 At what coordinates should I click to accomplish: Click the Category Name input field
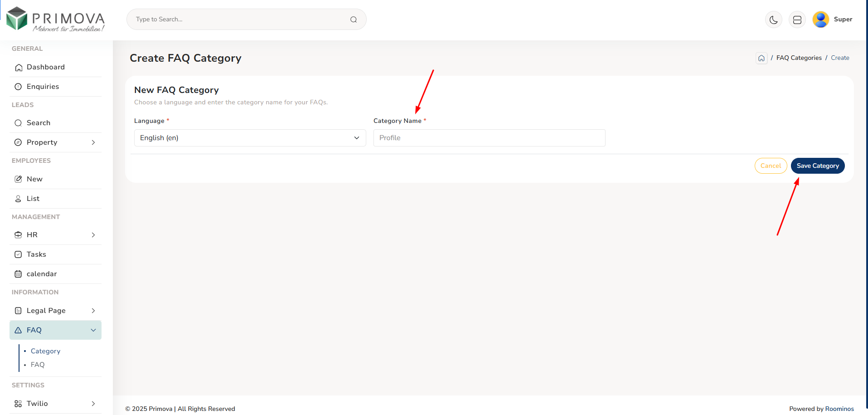pyautogui.click(x=489, y=138)
